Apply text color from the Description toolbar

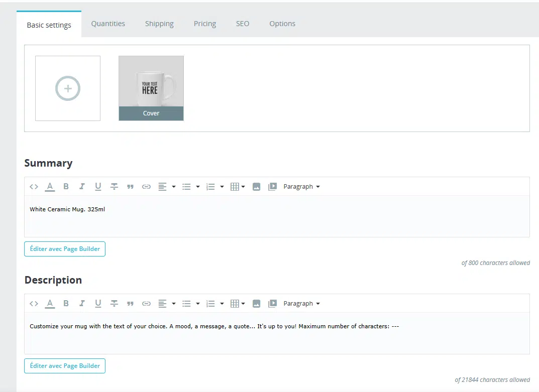[50, 303]
